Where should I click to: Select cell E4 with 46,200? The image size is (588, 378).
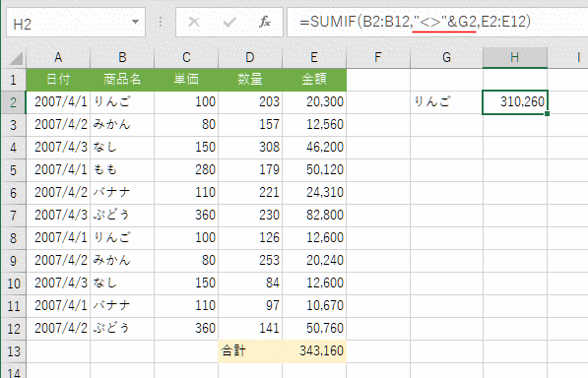pos(314,148)
